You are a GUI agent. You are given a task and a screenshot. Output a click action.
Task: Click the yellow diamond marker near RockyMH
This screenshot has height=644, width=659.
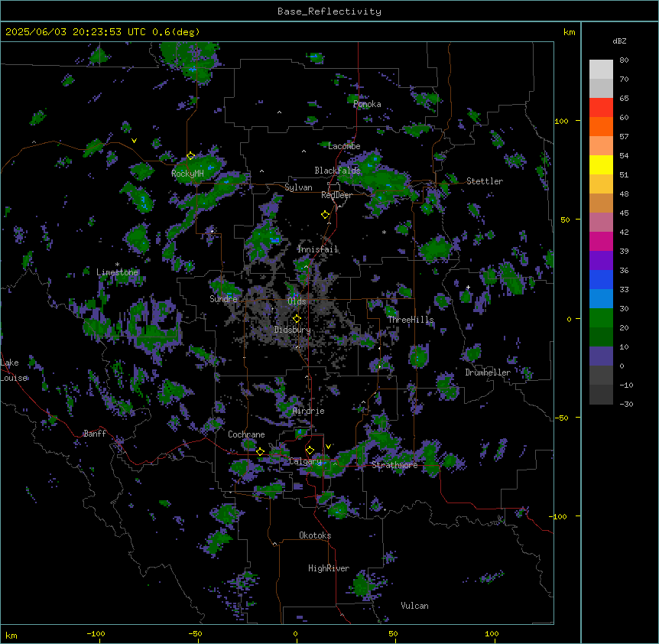(x=190, y=155)
